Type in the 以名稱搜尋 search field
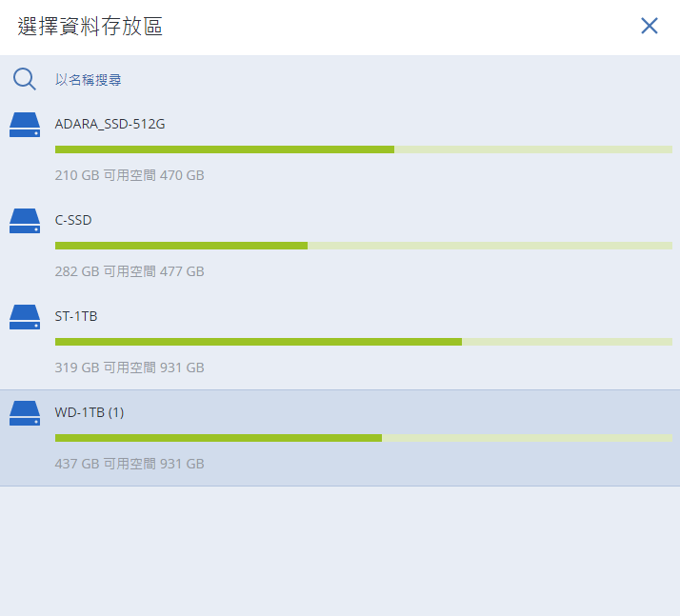The image size is (680, 616). [x=286, y=80]
